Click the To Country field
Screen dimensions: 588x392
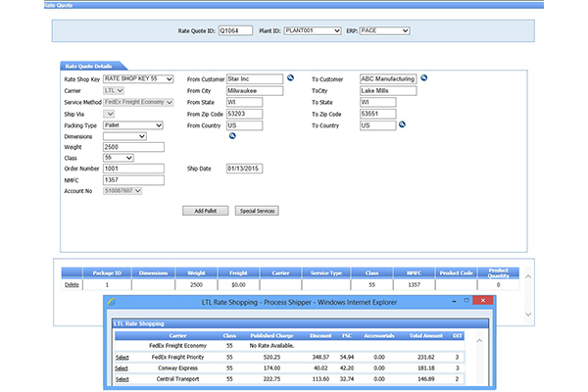[x=378, y=125]
